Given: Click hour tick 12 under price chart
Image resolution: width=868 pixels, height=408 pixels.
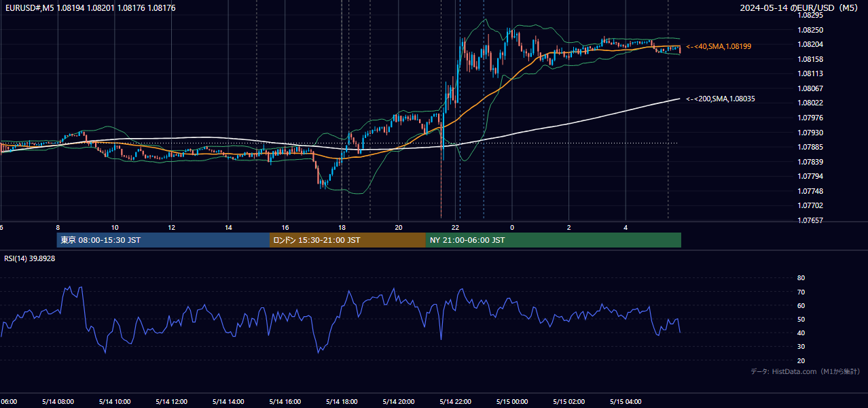Looking at the screenshot, I should [x=171, y=227].
